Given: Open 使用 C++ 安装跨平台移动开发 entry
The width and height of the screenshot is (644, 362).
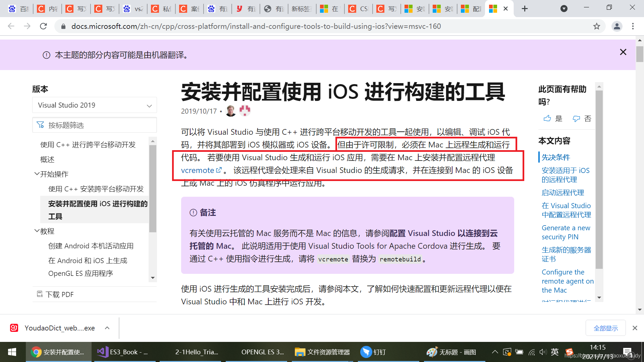Looking at the screenshot, I should [x=96, y=189].
